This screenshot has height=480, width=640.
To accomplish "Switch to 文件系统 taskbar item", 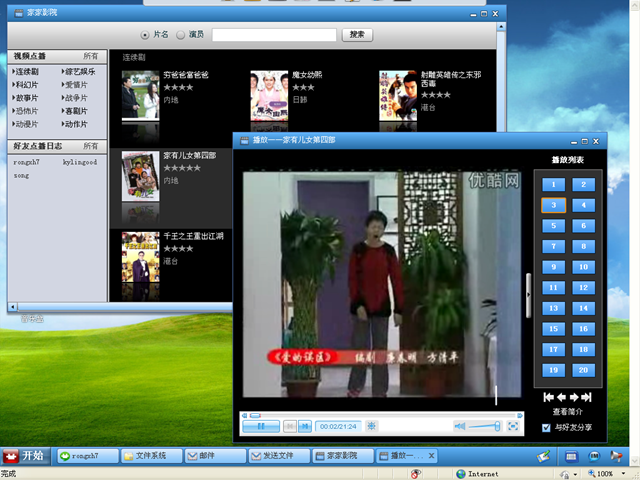I will point(151,456).
